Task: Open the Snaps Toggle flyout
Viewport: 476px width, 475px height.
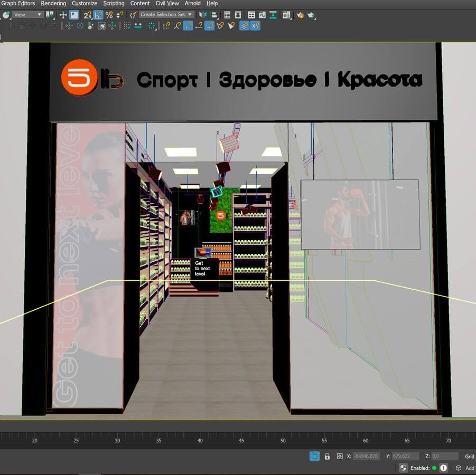Action: 87,15
